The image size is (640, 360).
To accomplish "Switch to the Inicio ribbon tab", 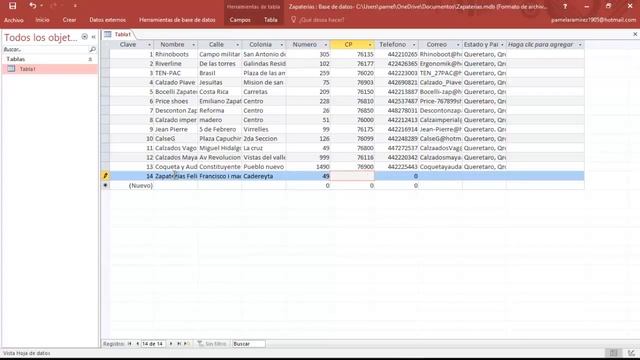I will tap(42, 20).
